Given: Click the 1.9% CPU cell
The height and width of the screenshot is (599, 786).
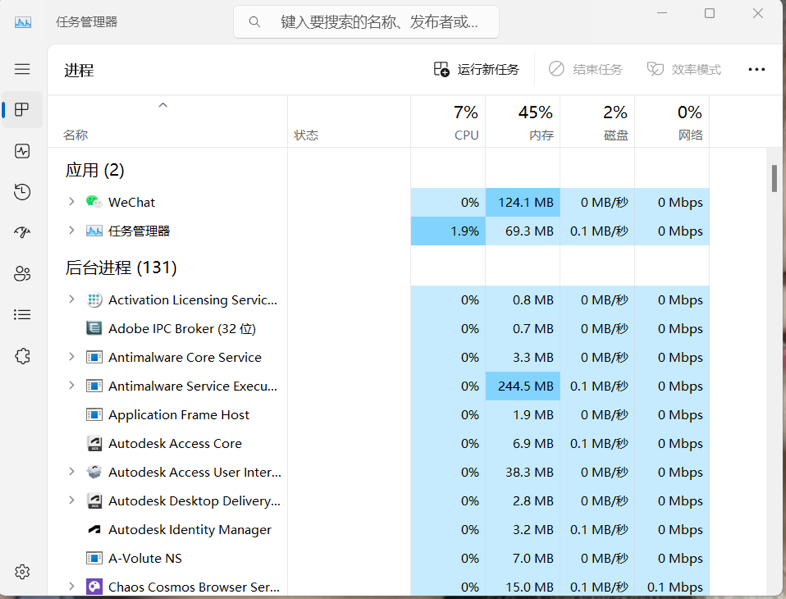Looking at the screenshot, I should coord(448,231).
